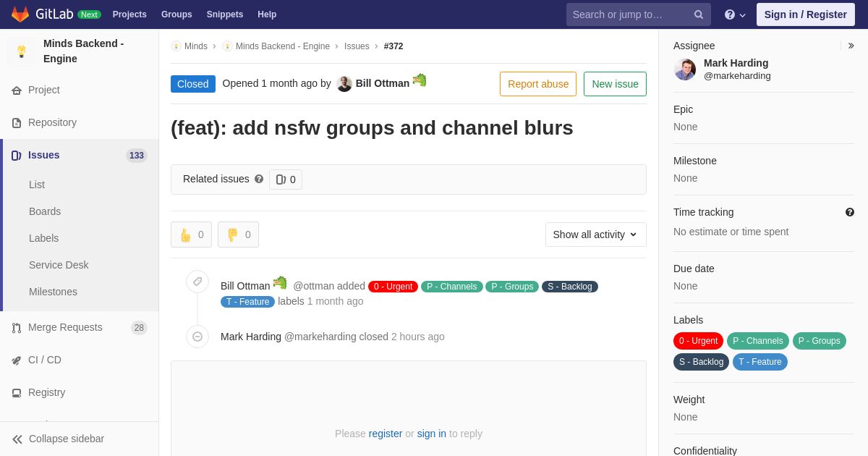868x456 pixels.
Task: Click the 0 - Urgent label in activity
Action: 393,287
